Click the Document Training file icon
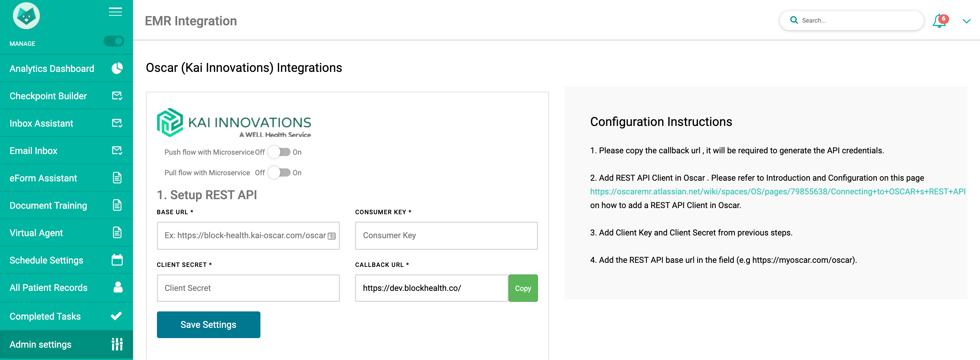 [117, 205]
